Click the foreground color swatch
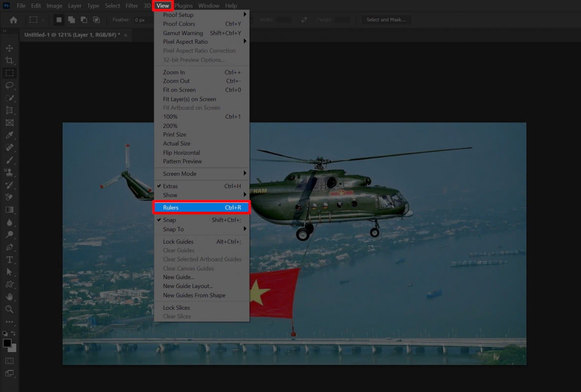This screenshot has height=392, width=581. [x=7, y=343]
